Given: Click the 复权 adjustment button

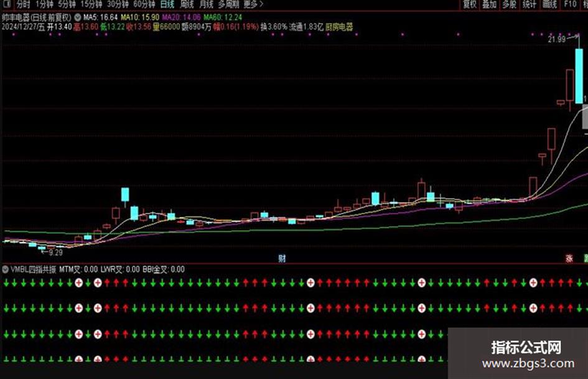Looking at the screenshot, I should (x=470, y=4).
